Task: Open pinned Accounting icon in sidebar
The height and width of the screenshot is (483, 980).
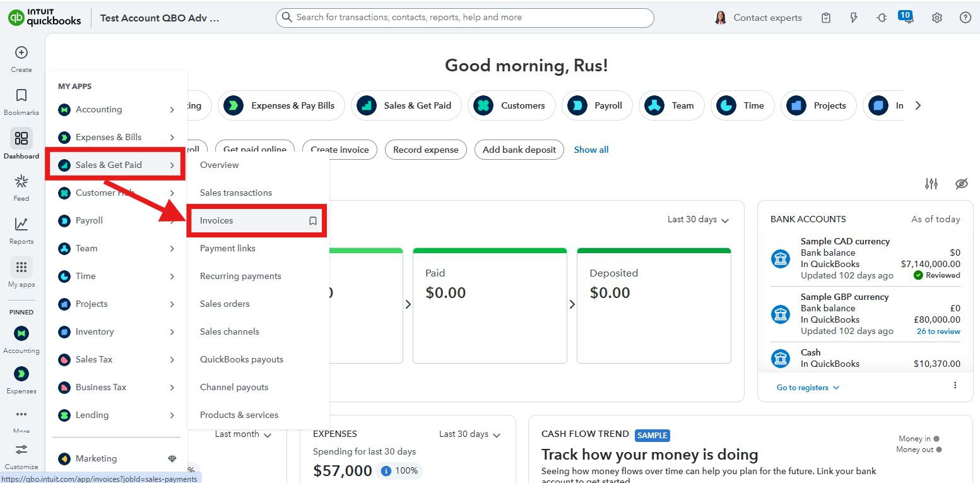Action: pos(21,333)
